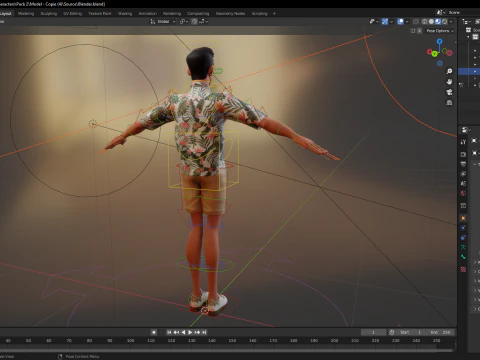Toggle viewport overlays display

click(400, 22)
